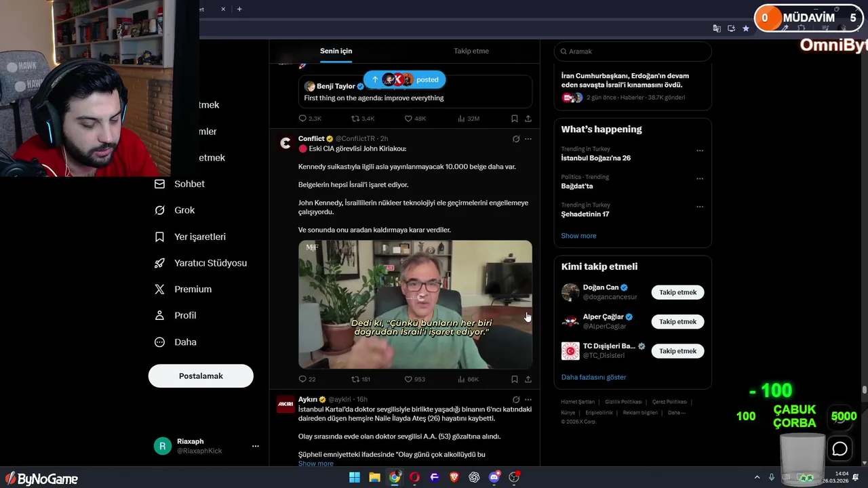Image resolution: width=868 pixels, height=488 pixels.
Task: Show hidden system tray icons
Action: [x=757, y=477]
